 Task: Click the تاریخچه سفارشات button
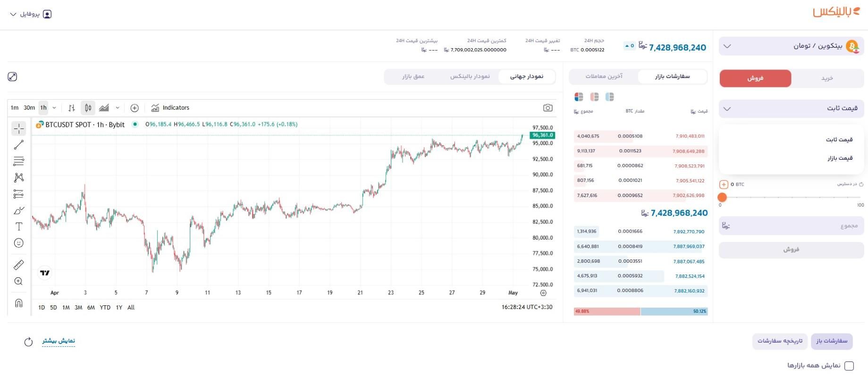coord(780,341)
